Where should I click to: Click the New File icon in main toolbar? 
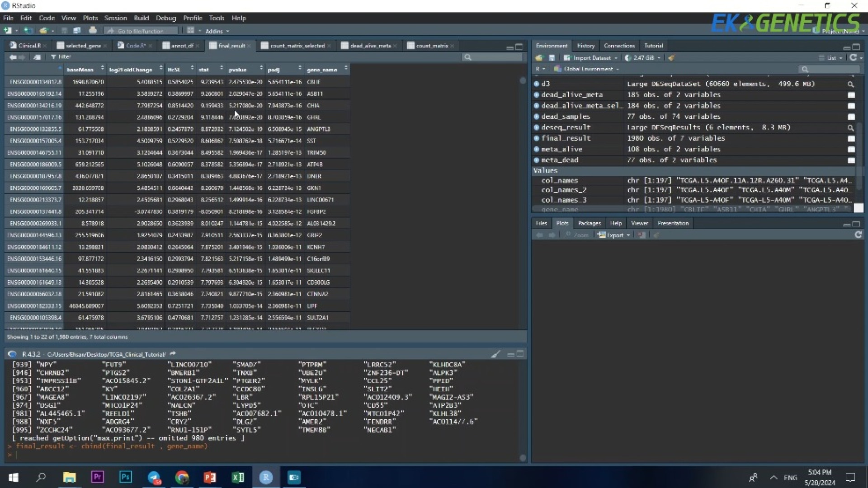point(8,31)
